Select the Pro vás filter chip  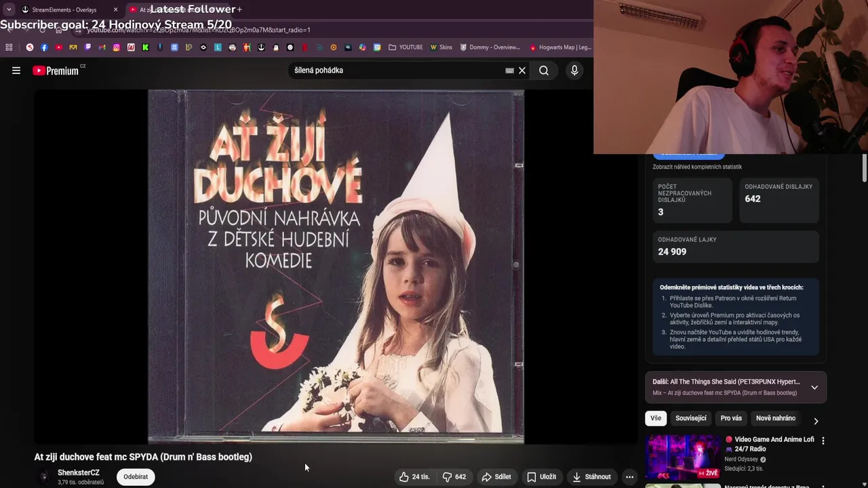(x=731, y=418)
